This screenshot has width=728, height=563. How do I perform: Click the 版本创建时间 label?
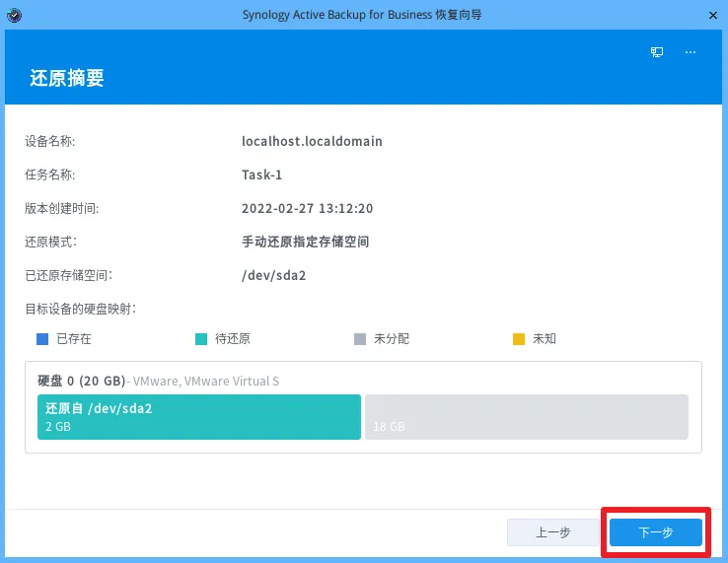[62, 208]
